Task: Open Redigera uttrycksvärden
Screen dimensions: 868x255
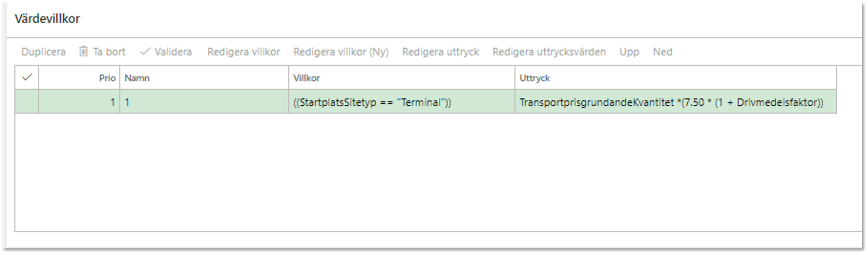Action: pyautogui.click(x=549, y=52)
